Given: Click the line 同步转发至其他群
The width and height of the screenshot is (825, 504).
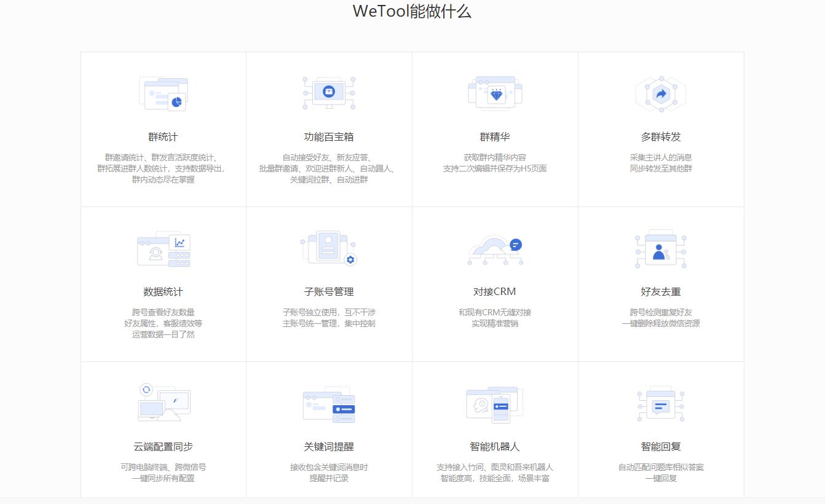Looking at the screenshot, I should click(661, 168).
